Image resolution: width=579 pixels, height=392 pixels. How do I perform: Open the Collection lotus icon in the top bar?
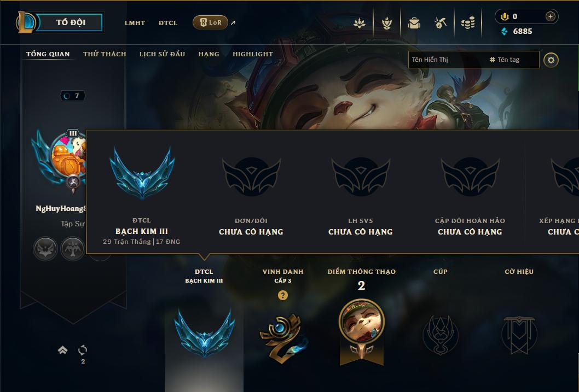[x=360, y=23]
